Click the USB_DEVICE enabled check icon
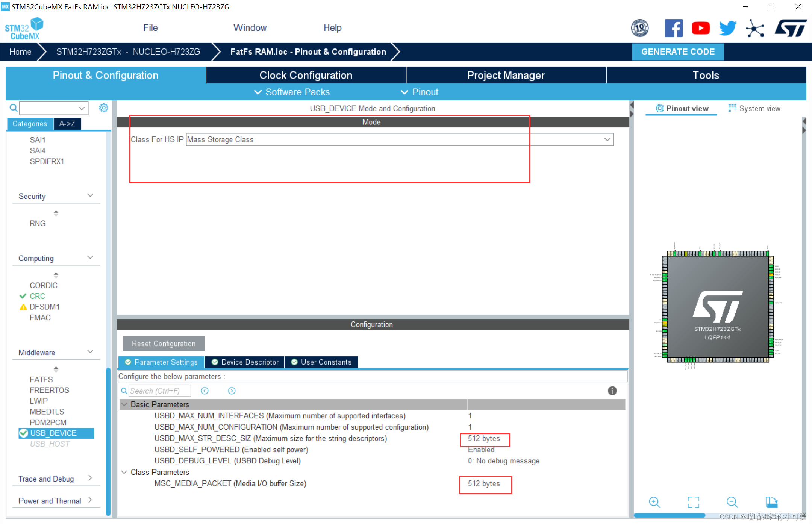 tap(24, 433)
